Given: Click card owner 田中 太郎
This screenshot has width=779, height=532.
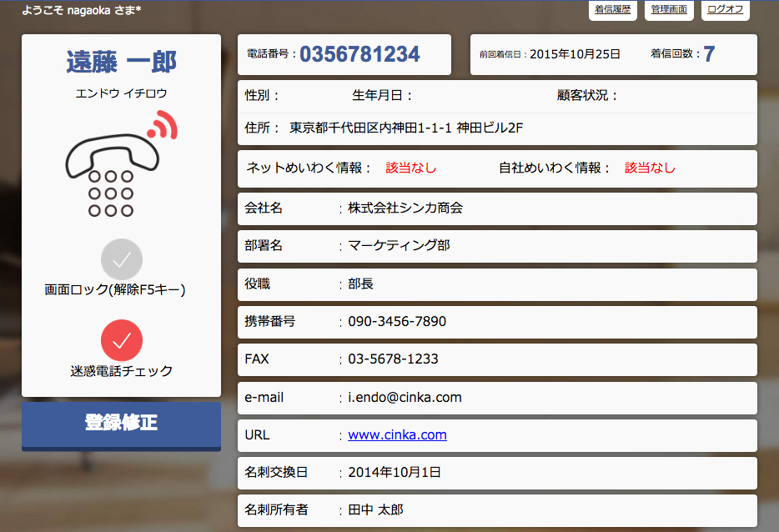Looking at the screenshot, I should point(375,509).
